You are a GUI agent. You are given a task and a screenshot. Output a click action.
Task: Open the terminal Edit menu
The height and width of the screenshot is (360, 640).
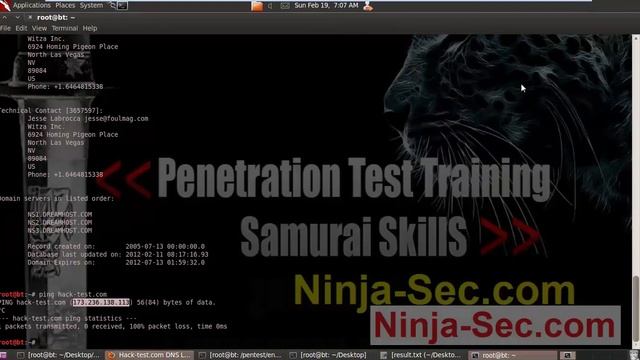pyautogui.click(x=21, y=28)
